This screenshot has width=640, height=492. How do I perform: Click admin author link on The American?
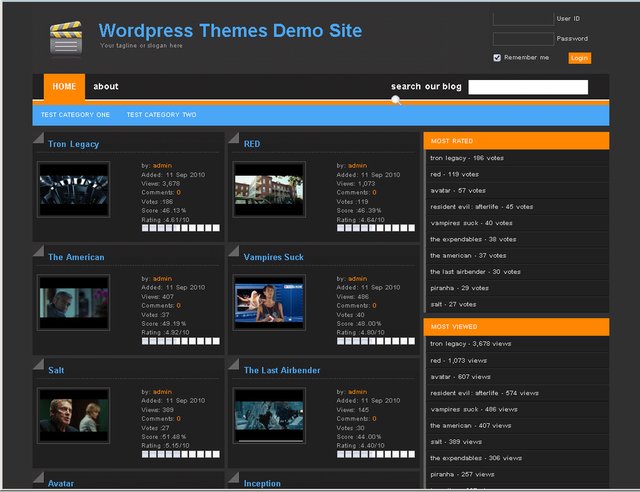(162, 279)
